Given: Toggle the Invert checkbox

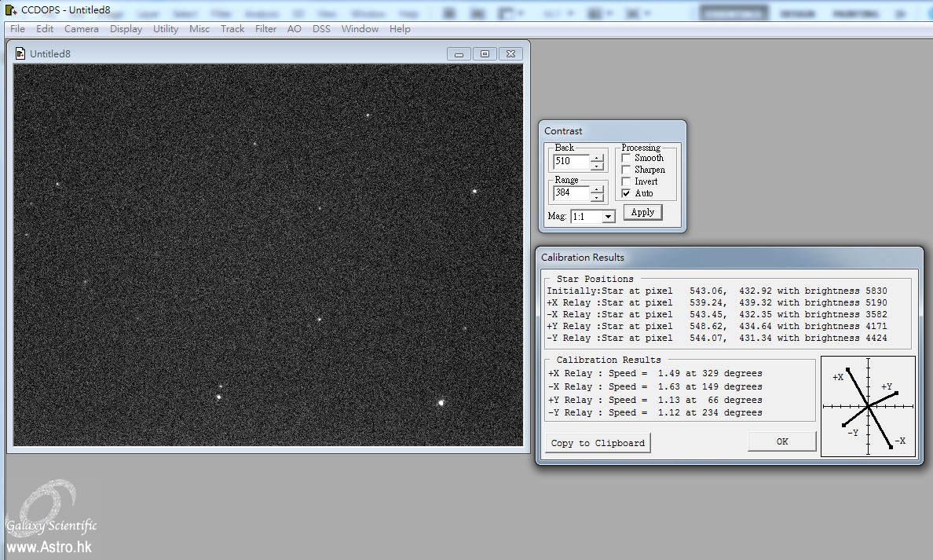Looking at the screenshot, I should pyautogui.click(x=626, y=181).
